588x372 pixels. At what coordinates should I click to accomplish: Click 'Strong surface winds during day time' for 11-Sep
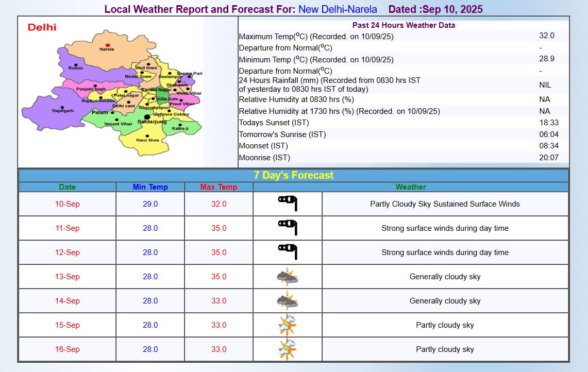[445, 228]
